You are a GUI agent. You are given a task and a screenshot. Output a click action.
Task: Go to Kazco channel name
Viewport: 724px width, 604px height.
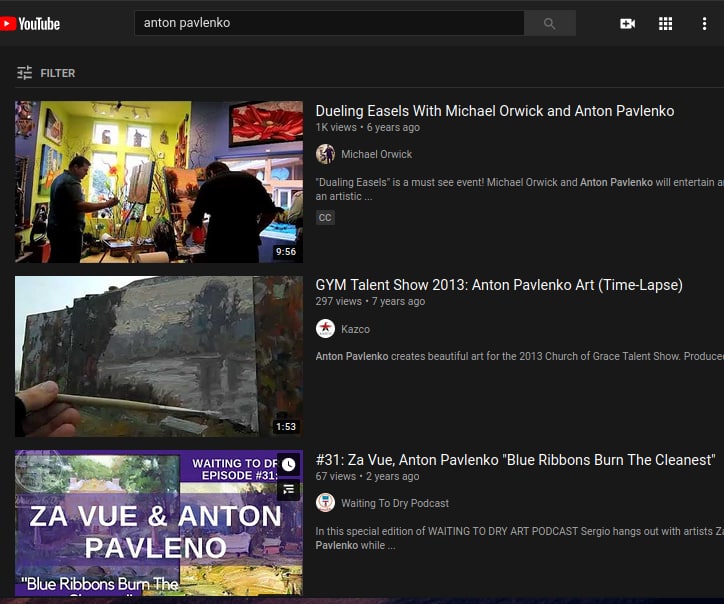click(x=355, y=329)
